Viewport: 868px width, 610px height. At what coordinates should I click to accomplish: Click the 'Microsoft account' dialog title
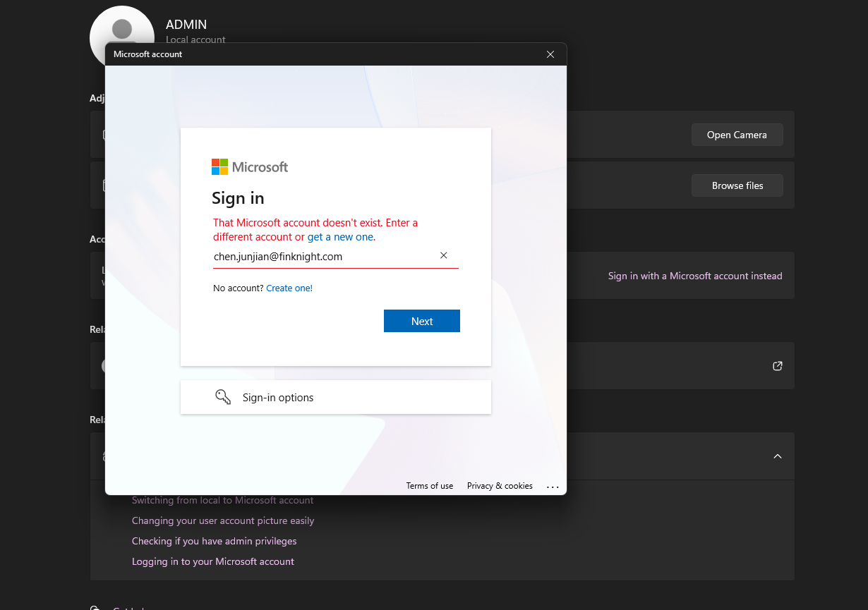[147, 54]
